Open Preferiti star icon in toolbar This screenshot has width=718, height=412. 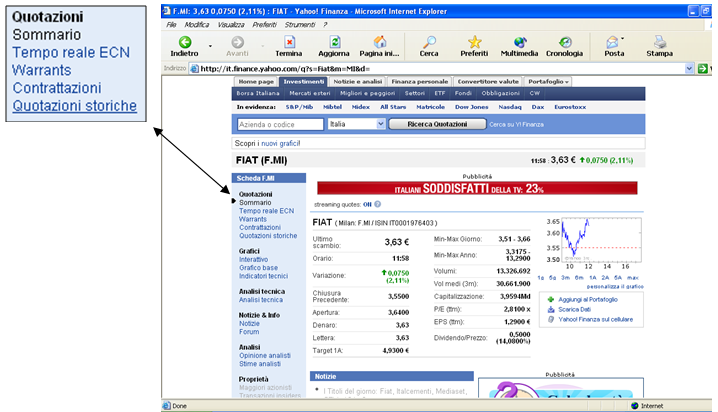[x=474, y=42]
